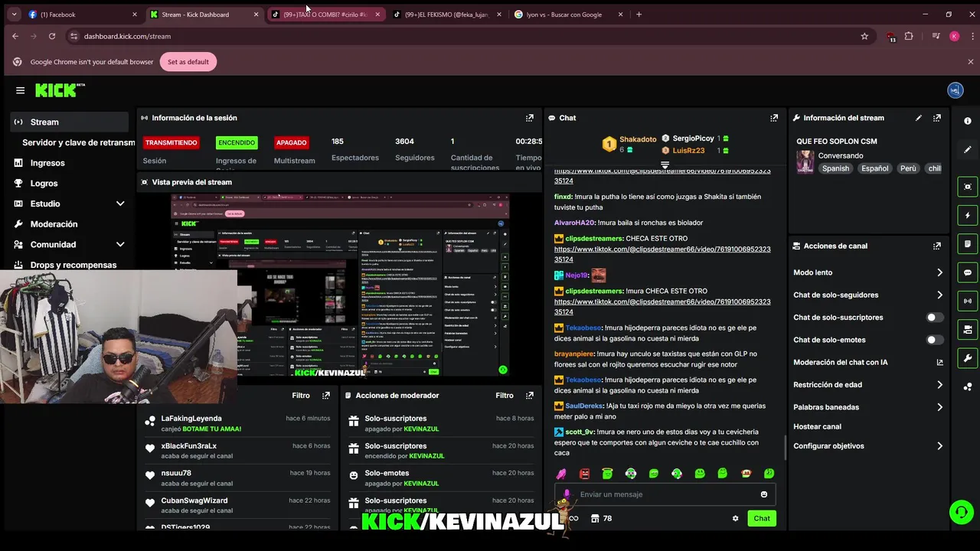
Task: Expand Modo lento options
Action: [x=939, y=272]
